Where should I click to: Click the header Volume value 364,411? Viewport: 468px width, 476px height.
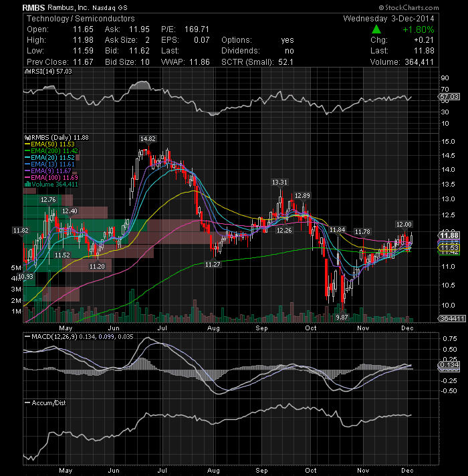(419, 62)
